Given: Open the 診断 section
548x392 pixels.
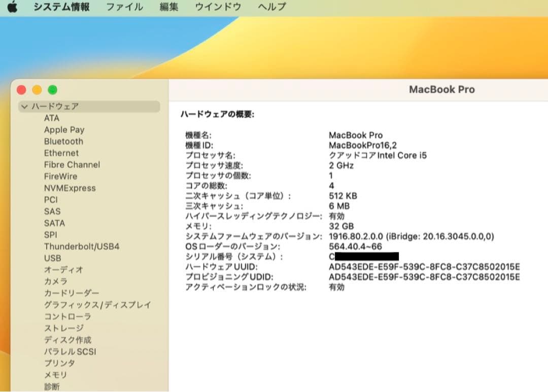Looking at the screenshot, I should [x=52, y=386].
